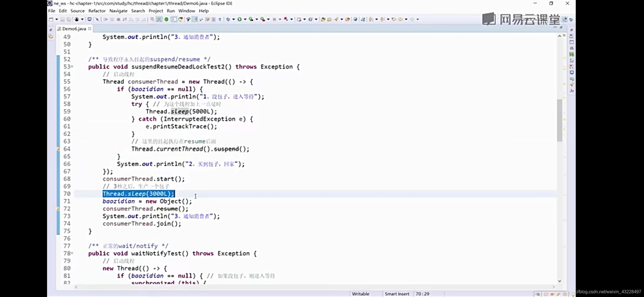Image resolution: width=644 pixels, height=297 pixels.
Task: Click the vertical scrollbar up arrow
Action: tap(560, 36)
